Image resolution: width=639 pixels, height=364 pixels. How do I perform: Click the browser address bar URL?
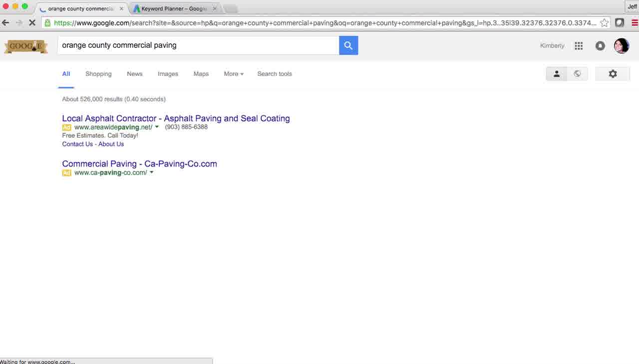(x=325, y=23)
